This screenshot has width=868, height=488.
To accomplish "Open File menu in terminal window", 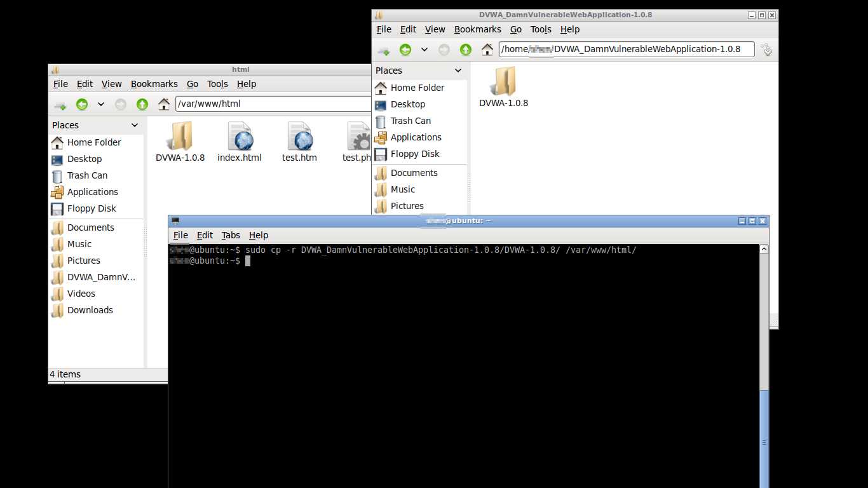I will (x=180, y=235).
